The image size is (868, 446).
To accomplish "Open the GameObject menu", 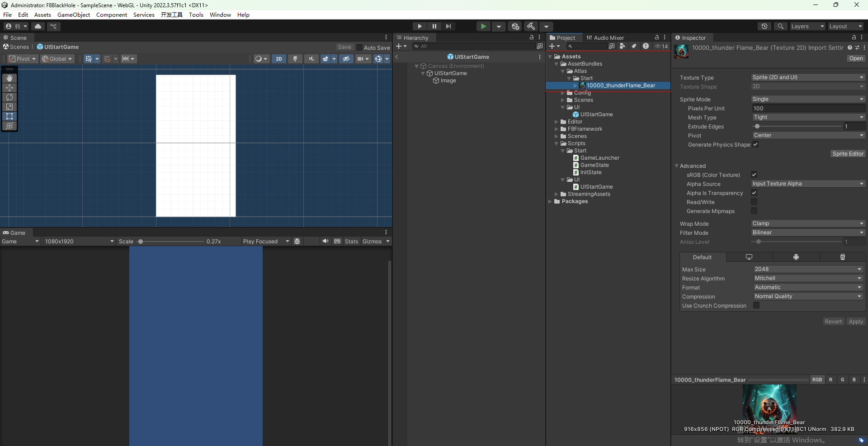I will tap(73, 14).
